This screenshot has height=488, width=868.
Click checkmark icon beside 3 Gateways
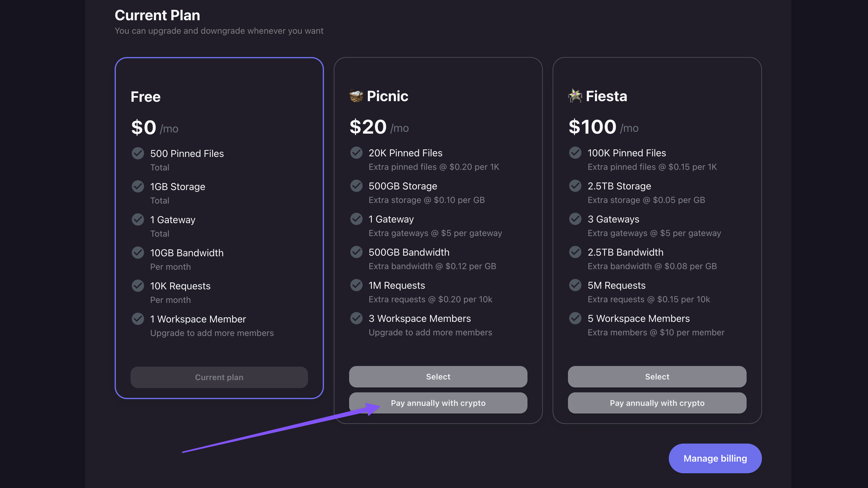575,219
